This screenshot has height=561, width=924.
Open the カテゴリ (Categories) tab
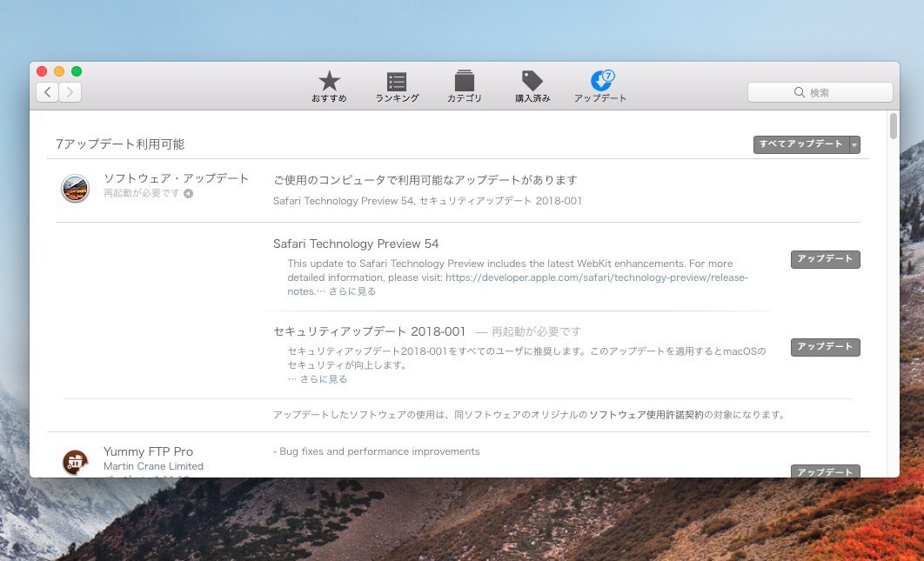(465, 86)
